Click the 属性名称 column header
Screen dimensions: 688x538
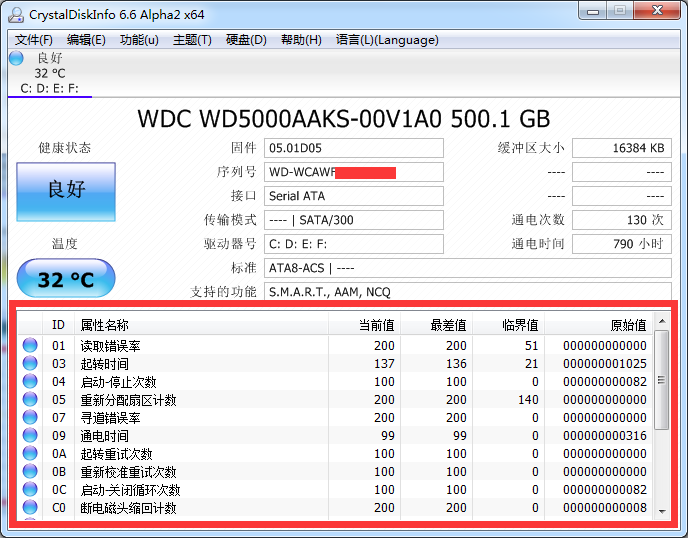click(201, 325)
